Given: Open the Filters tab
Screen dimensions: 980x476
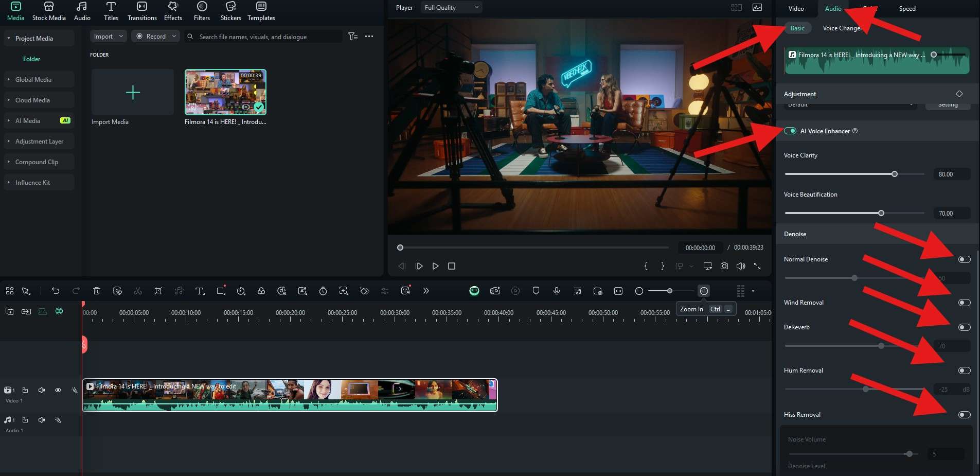Looking at the screenshot, I should 202,11.
